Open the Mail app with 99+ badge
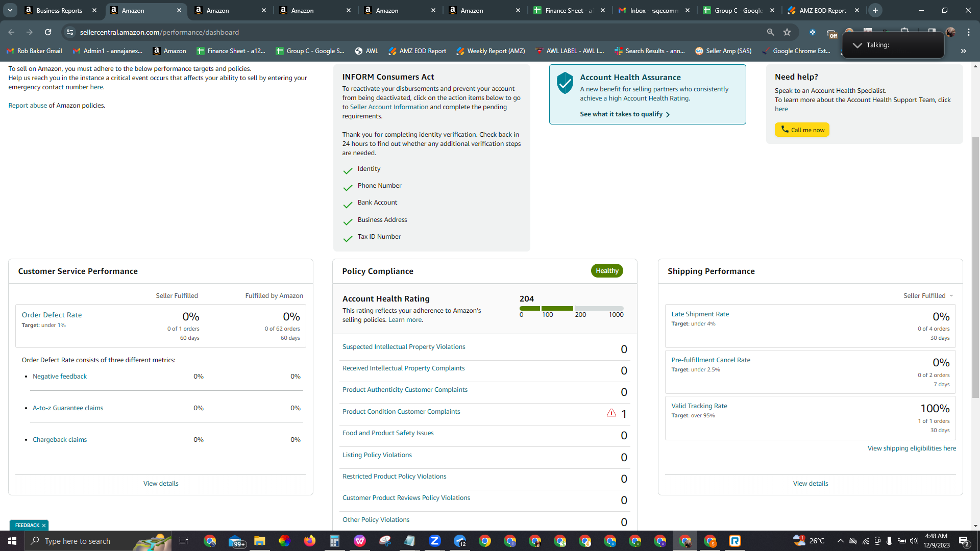This screenshot has width=980, height=551. coord(236,541)
